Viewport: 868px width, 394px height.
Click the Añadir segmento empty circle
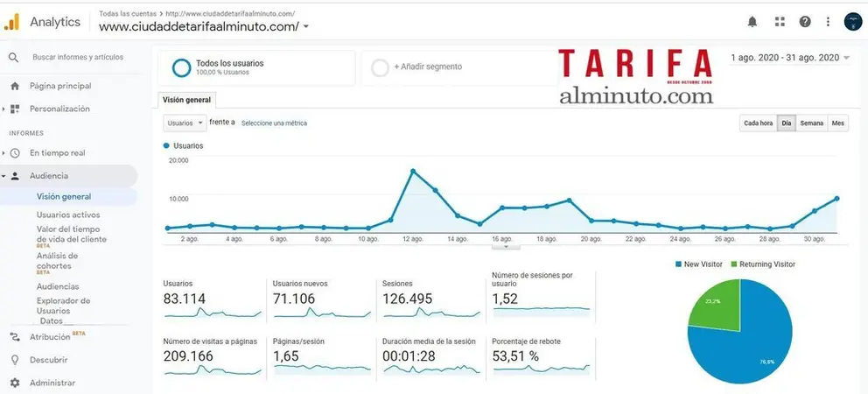(380, 68)
